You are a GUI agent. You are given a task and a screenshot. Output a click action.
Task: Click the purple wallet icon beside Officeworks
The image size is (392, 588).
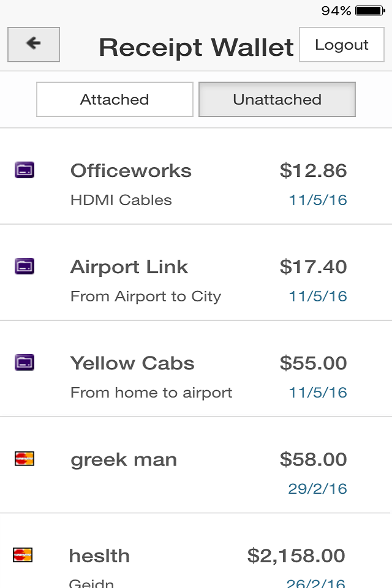[x=24, y=170]
